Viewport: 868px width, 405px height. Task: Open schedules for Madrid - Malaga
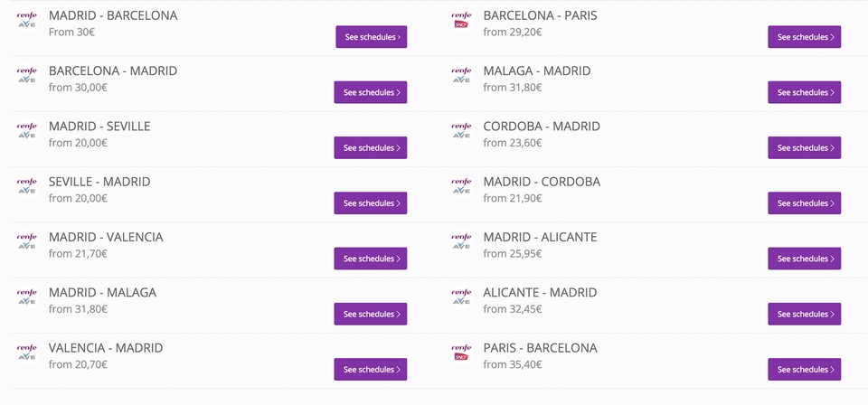click(x=371, y=314)
